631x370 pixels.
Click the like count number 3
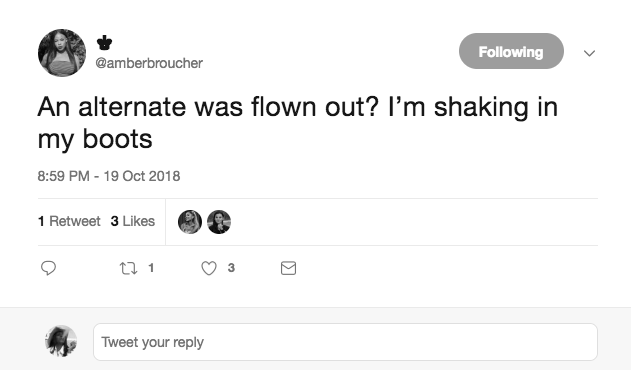pyautogui.click(x=231, y=268)
